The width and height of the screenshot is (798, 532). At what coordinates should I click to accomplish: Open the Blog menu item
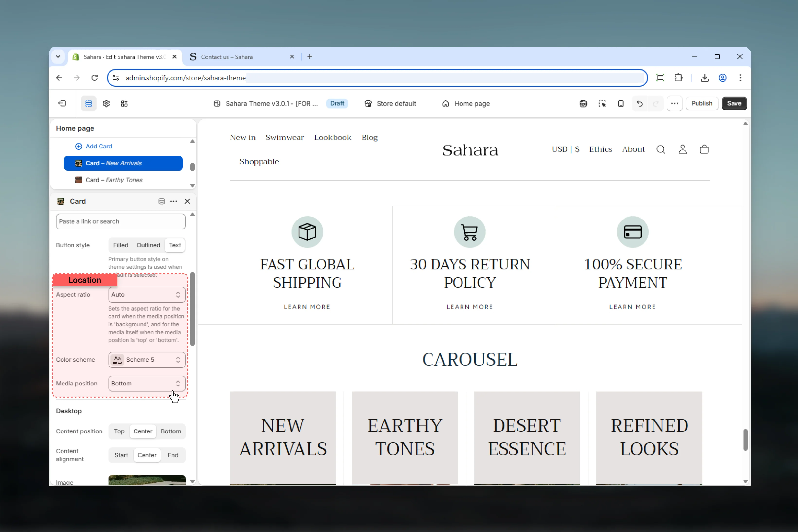[x=369, y=138]
